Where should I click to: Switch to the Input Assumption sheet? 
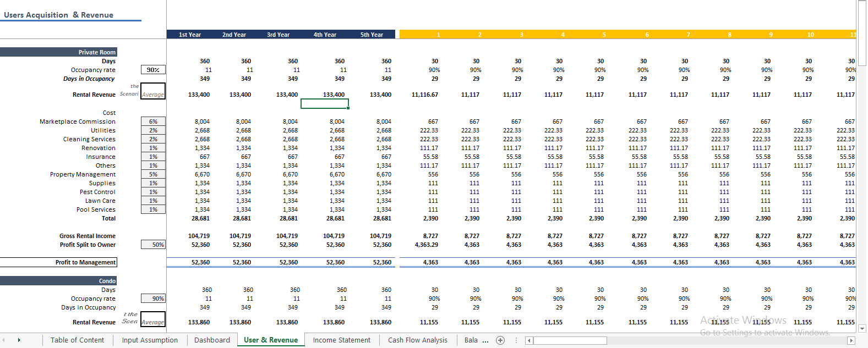(150, 340)
